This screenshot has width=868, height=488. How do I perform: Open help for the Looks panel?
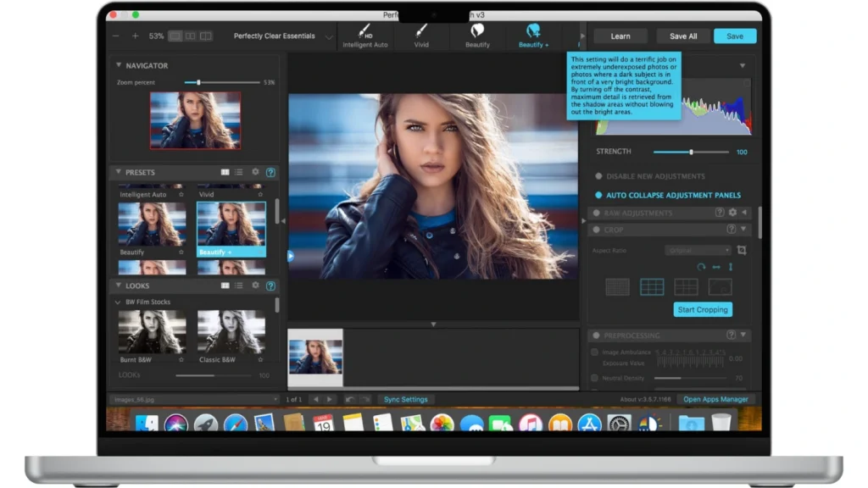[x=270, y=286]
